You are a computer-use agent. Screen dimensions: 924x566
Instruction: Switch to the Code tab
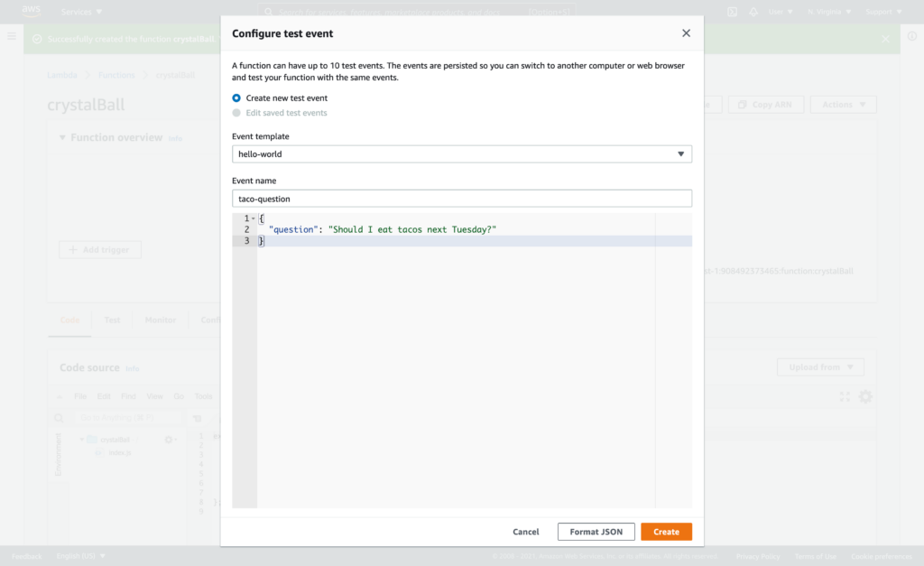pyautogui.click(x=69, y=320)
